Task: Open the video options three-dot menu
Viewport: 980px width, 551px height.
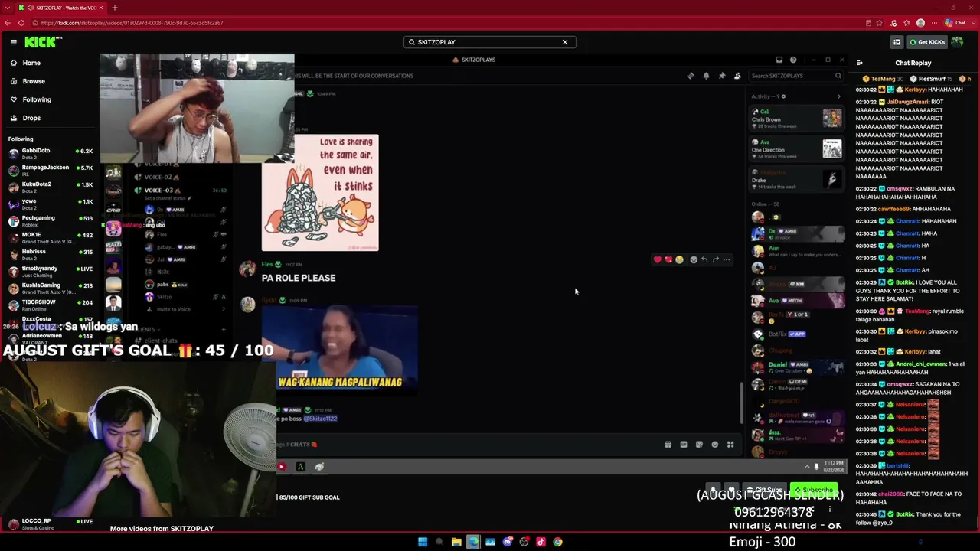Action: point(830,509)
